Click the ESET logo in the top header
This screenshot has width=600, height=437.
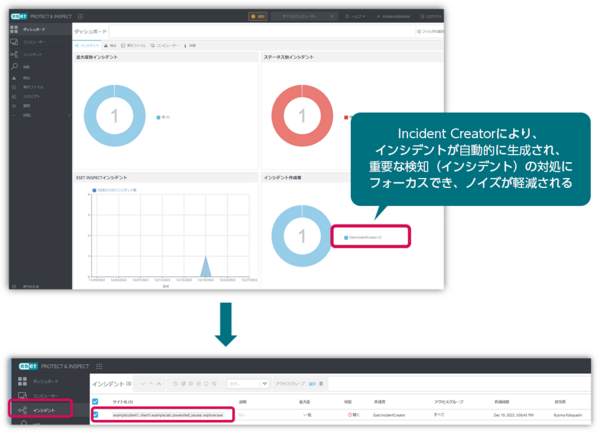(19, 16)
